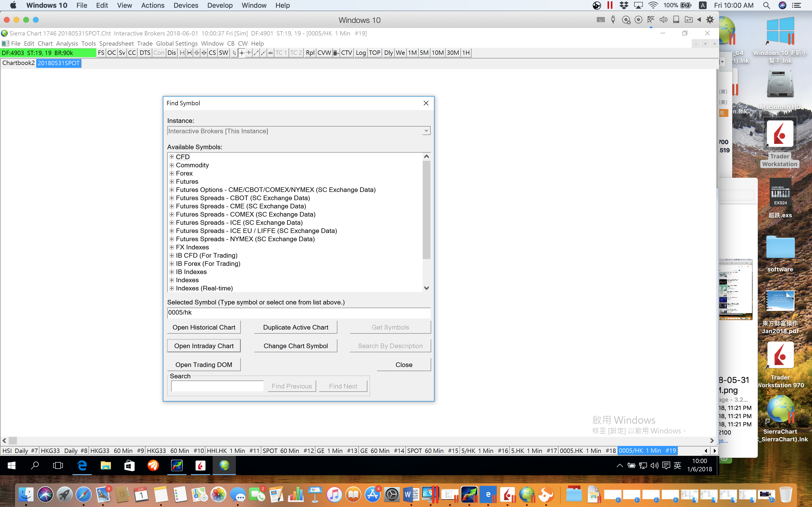Viewport: 812px width, 507px height.
Task: Click Change Chart Symbol button
Action: pos(295,346)
